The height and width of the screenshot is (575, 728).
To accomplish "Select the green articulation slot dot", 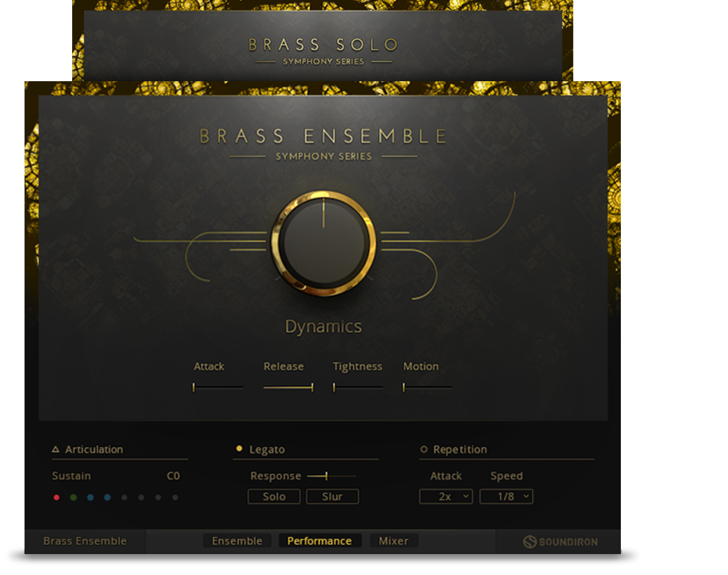I will tap(73, 497).
